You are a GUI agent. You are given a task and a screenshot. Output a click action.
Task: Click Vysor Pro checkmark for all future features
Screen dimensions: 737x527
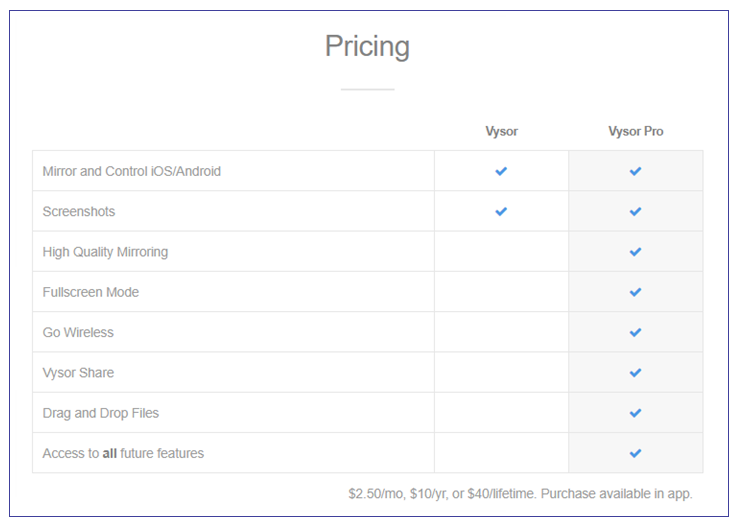635,453
